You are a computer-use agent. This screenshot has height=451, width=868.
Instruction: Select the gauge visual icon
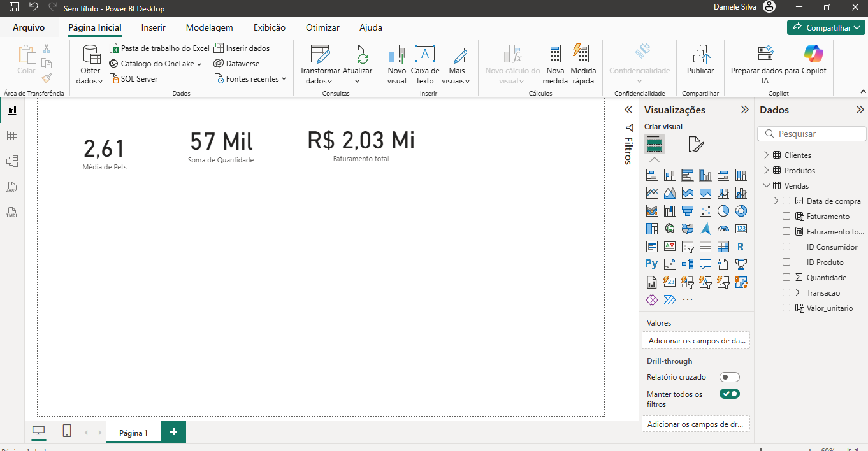(723, 229)
